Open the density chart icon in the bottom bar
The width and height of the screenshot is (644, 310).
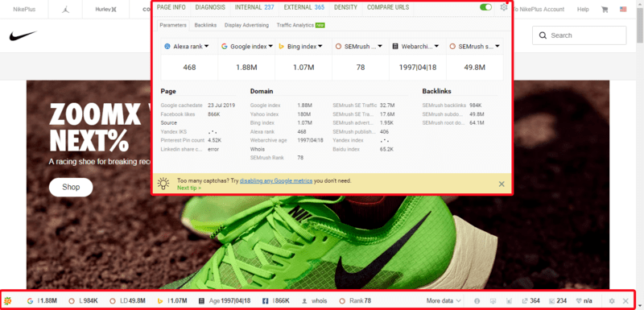tap(509, 301)
